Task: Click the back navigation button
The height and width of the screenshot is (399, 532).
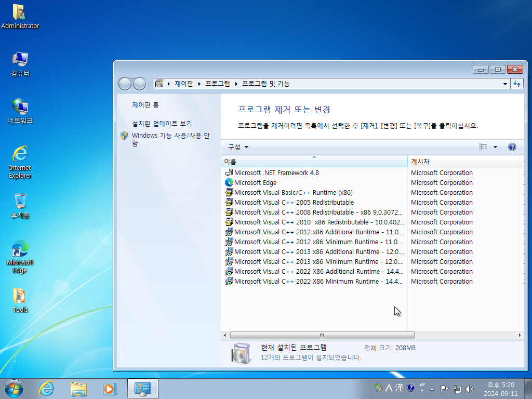Action: (x=125, y=84)
